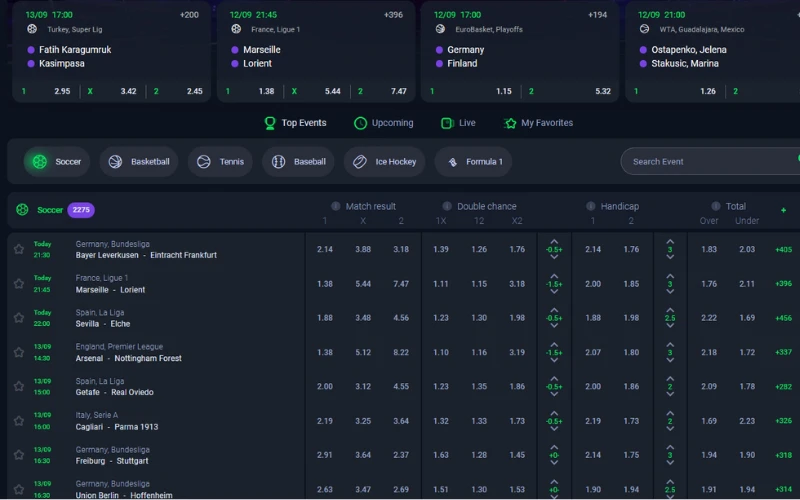800x500 pixels.
Task: Favorite the Sevilla - Elche match
Action: click(x=19, y=318)
